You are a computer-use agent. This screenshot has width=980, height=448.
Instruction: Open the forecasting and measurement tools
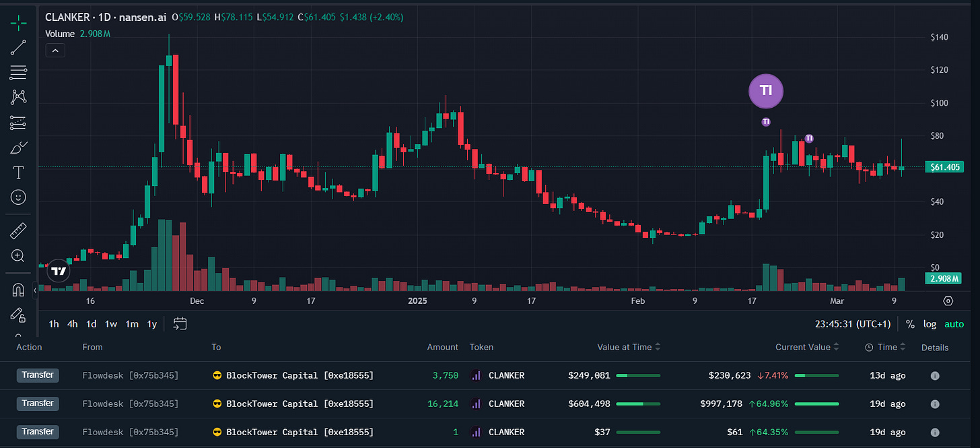coord(18,123)
